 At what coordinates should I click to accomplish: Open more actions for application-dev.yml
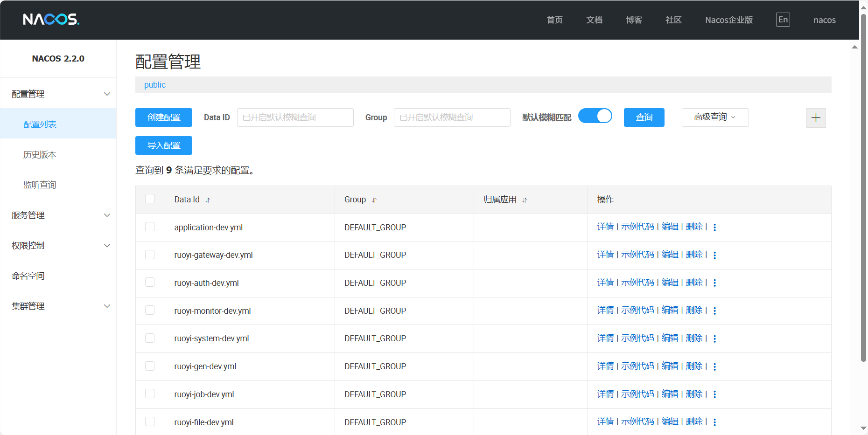click(x=714, y=227)
